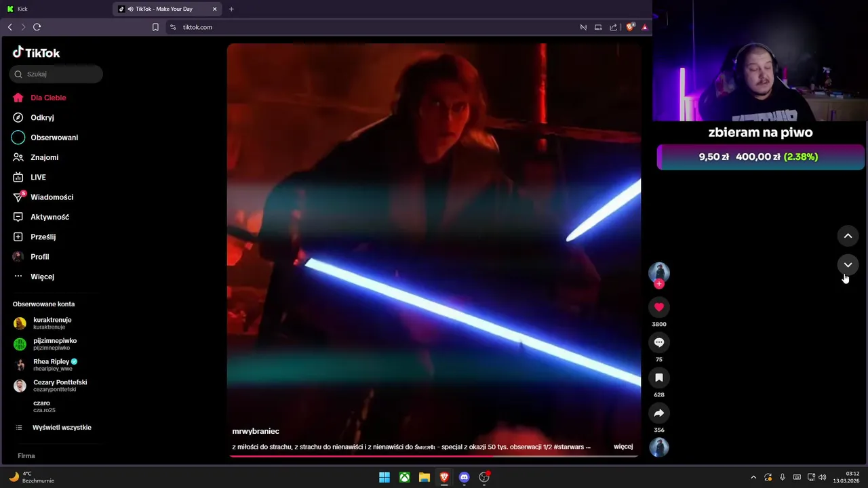
Task: Click the sound disc thumbnail
Action: 659,447
